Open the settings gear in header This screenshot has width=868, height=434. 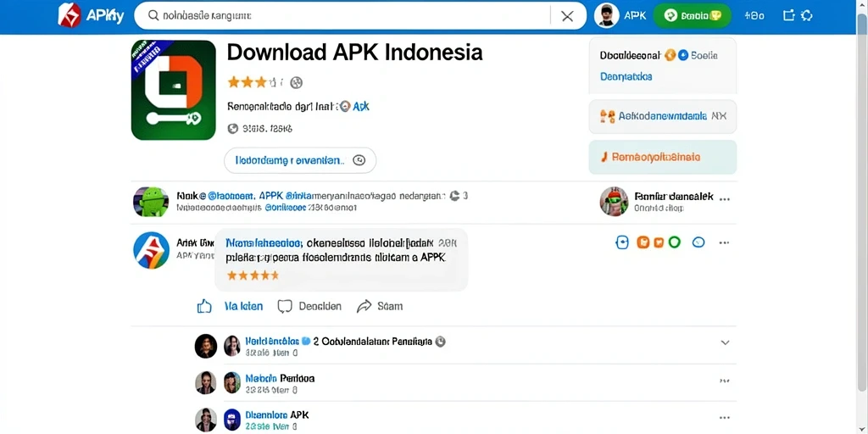[807, 15]
